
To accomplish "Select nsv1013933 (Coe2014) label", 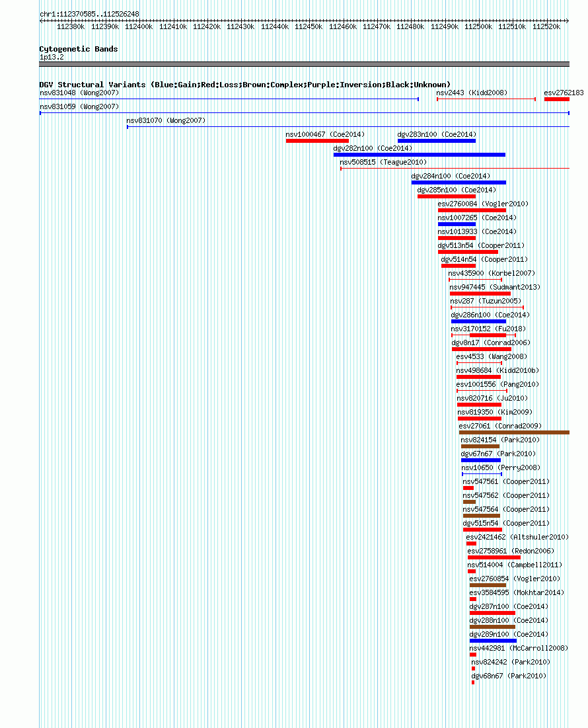I will 477,231.
